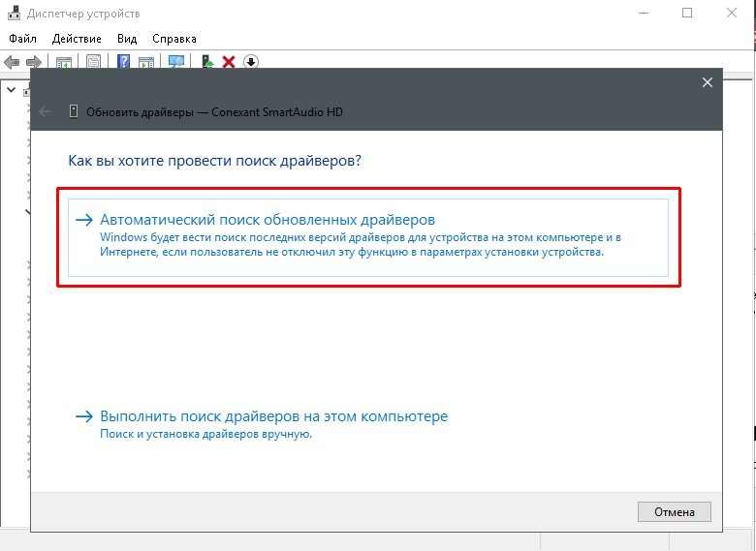Click the Back arrow in Device Manager toolbar
This screenshot has width=756, height=551.
pyautogui.click(x=12, y=62)
